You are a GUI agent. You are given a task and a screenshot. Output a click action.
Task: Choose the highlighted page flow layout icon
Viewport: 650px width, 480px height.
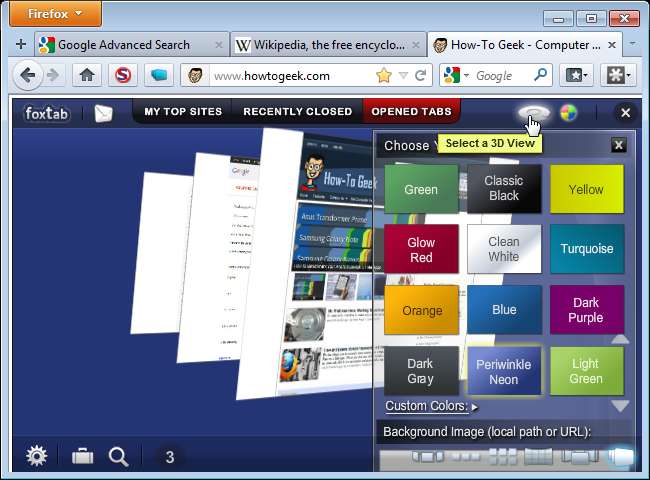(621, 457)
